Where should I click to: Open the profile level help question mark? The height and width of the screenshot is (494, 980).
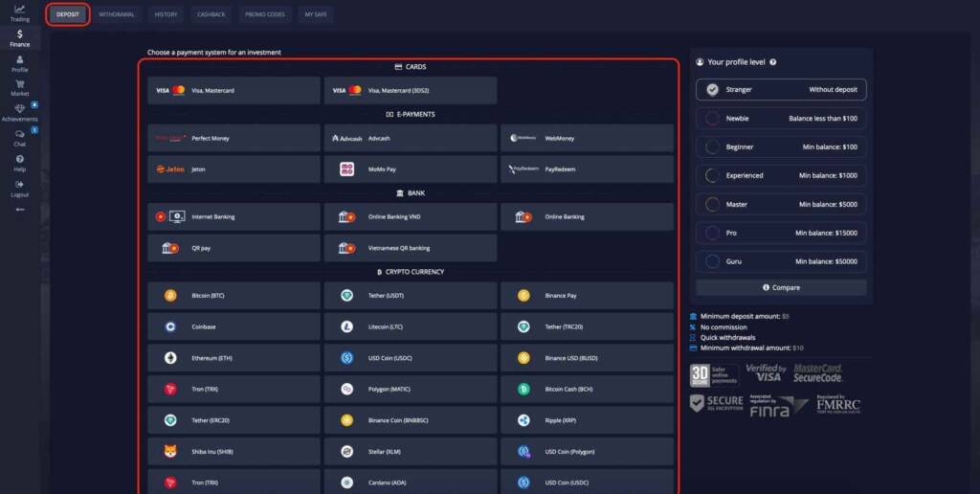click(x=773, y=62)
